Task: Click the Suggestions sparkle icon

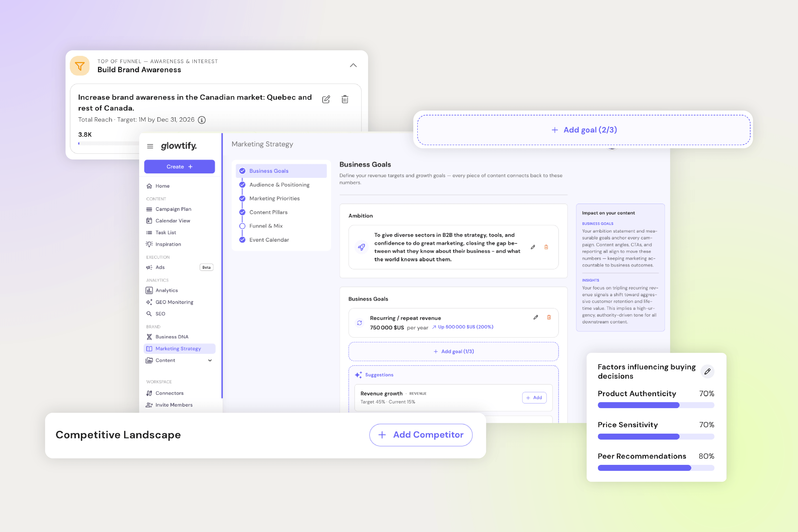Action: (358, 375)
